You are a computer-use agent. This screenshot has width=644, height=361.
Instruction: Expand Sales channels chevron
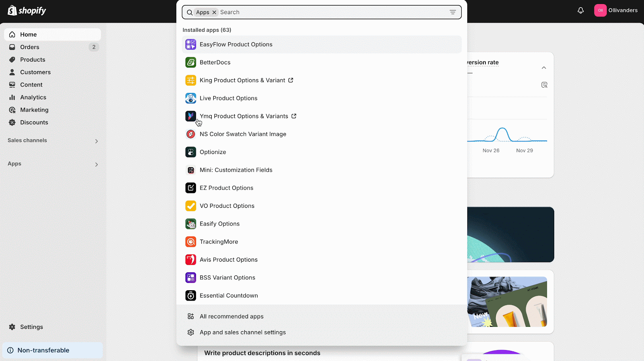97,141
